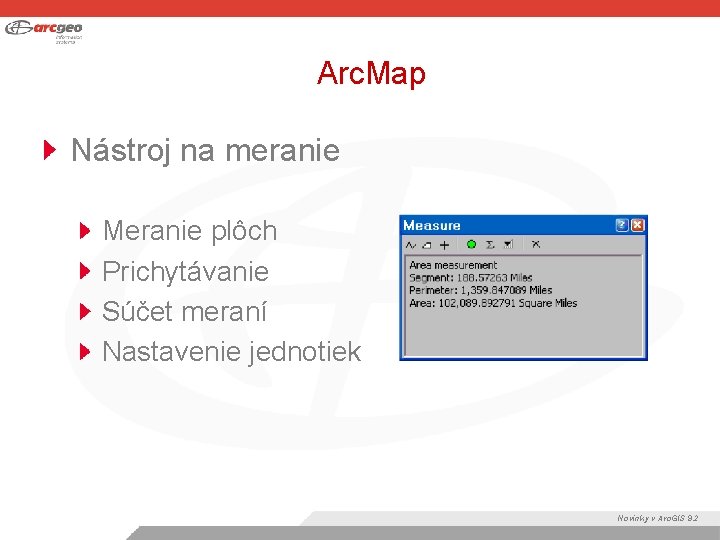Click the 'Prichytávanie' bullet text

tap(185, 271)
